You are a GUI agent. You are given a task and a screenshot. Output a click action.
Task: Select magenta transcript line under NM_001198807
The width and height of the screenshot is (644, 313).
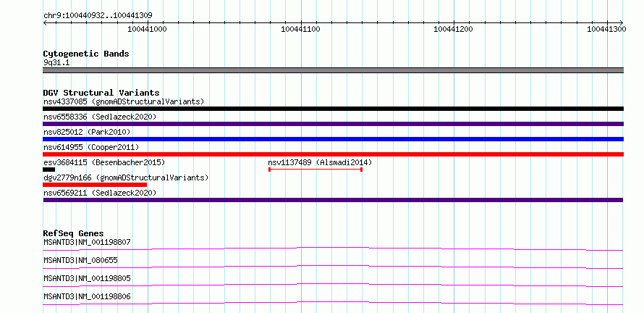pyautogui.click(x=333, y=249)
